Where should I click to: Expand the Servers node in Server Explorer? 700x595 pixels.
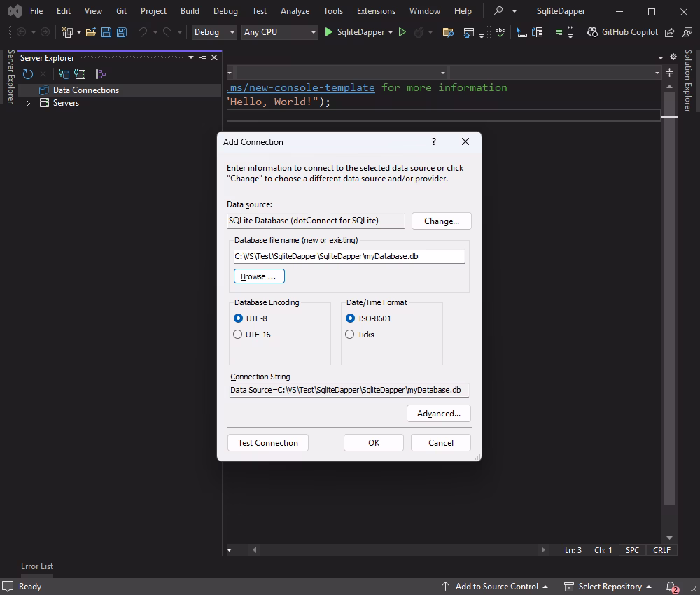(x=29, y=103)
